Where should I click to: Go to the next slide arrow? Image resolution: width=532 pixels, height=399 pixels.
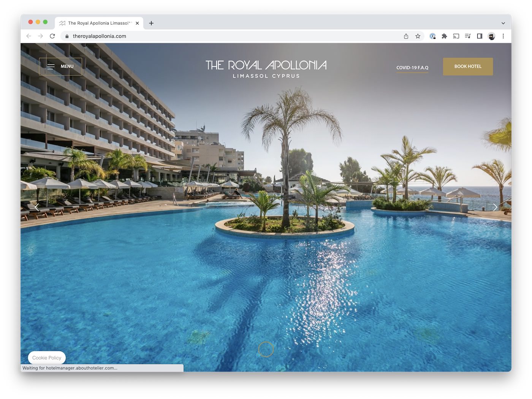pos(495,207)
